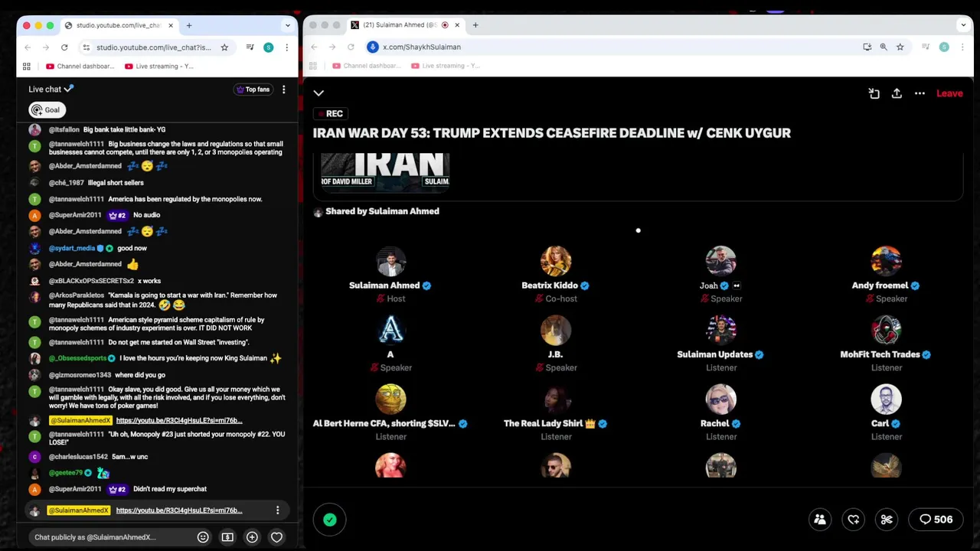Click microphone indicator in X address bar
Viewport: 980px width, 551px height.
pos(373,47)
